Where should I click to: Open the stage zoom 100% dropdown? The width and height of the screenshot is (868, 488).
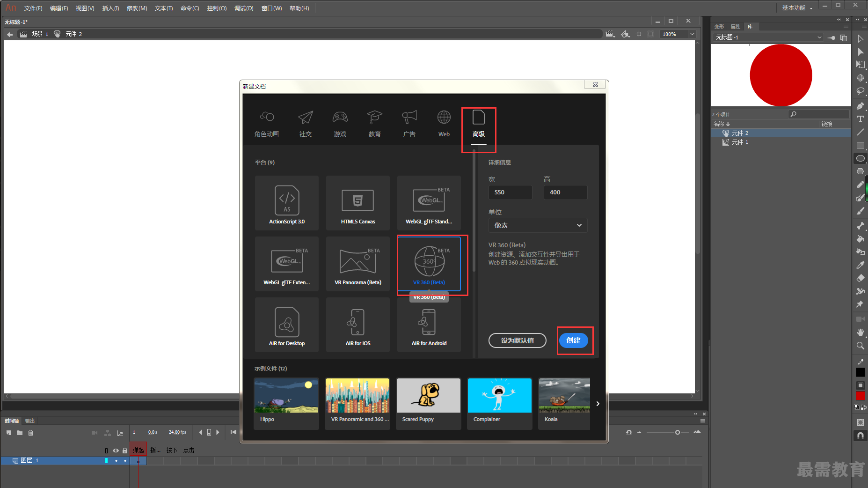click(x=692, y=34)
